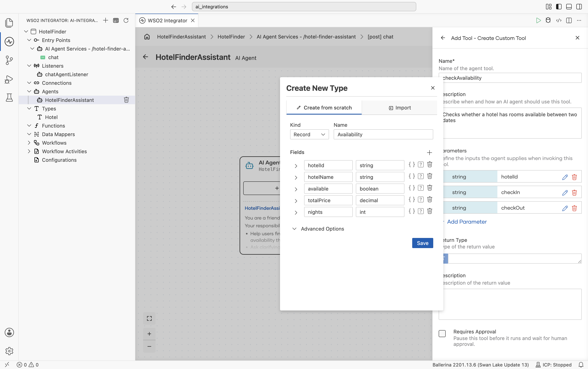Close the Create New Type dialog

(x=432, y=88)
